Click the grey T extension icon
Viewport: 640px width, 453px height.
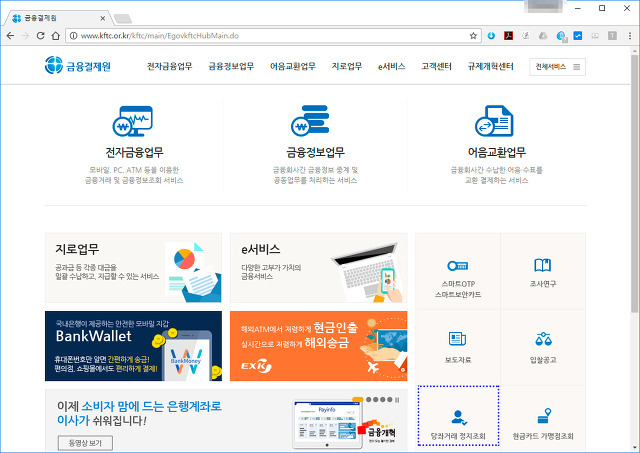tap(612, 36)
